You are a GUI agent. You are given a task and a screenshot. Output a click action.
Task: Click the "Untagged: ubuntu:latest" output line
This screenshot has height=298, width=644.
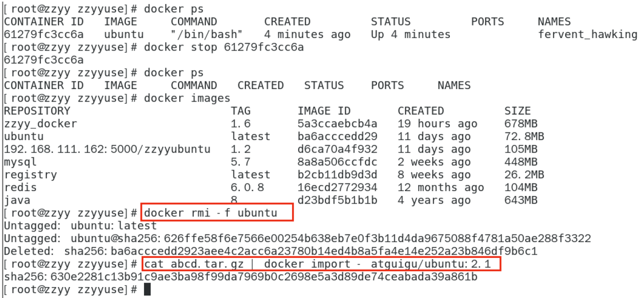[x=80, y=226]
